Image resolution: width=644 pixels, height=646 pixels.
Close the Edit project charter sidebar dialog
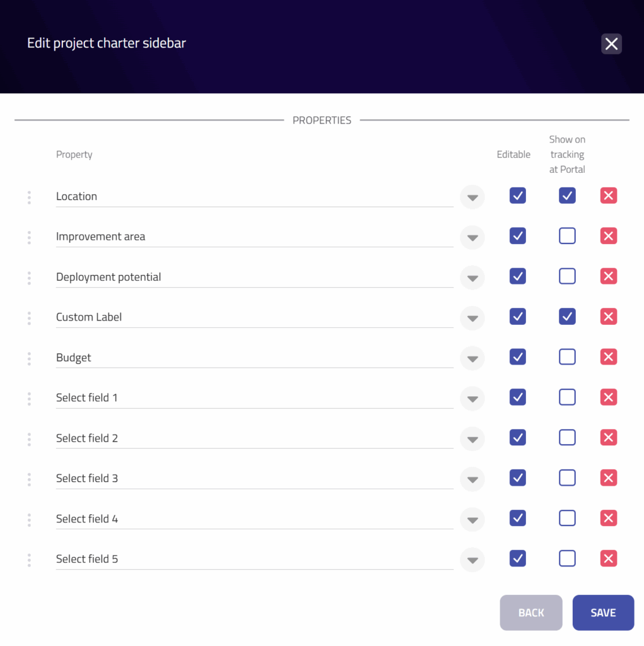coord(611,44)
